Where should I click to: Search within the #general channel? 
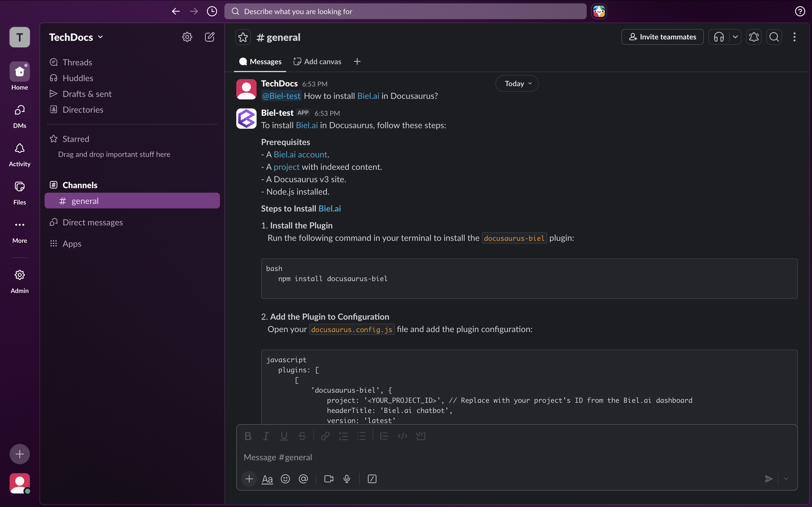(774, 37)
